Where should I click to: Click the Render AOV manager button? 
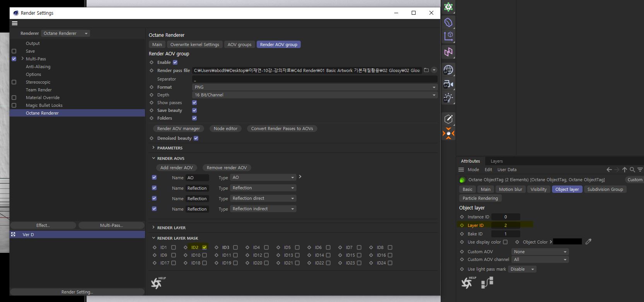[x=179, y=129]
